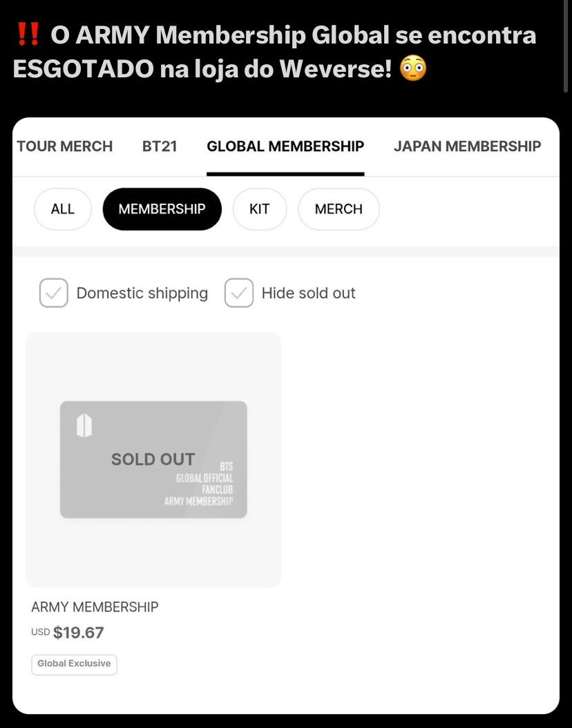Click the red double exclamation mark emoji

pyautogui.click(x=27, y=35)
